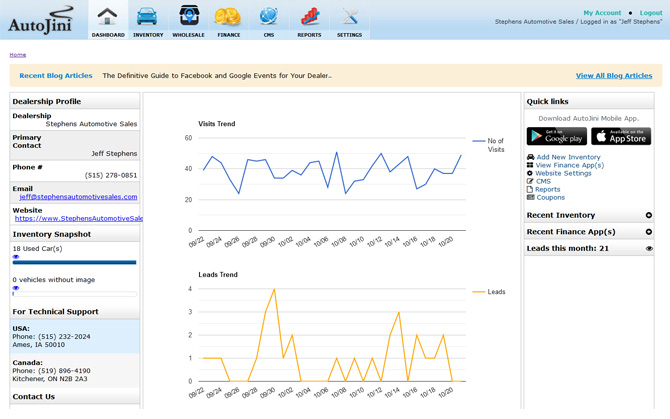View used cars via eye icon under 18 Used Car(s)
670x419 pixels.
tap(16, 257)
